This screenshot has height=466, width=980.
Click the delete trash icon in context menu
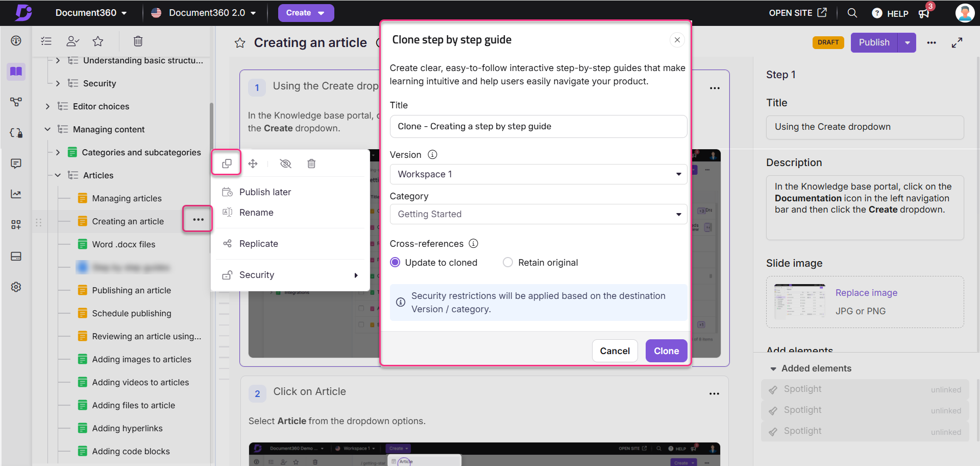coord(311,164)
